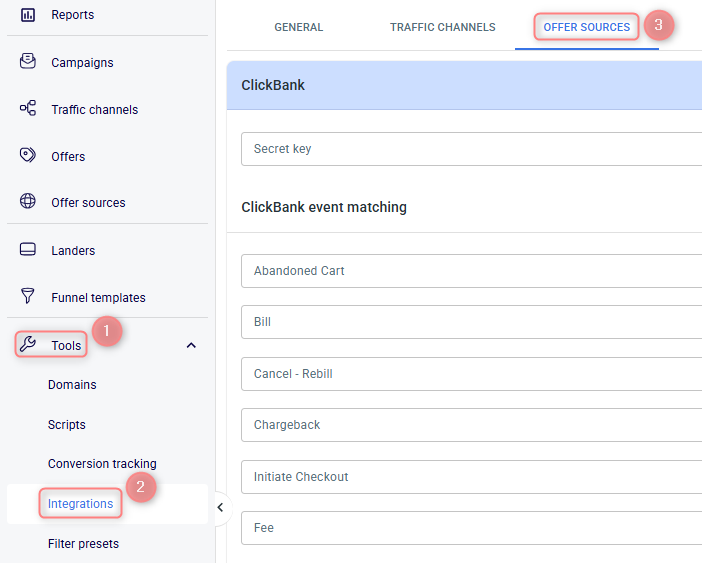Switch to the Traffic Channels tab
Viewport: 702px width, 563px height.
point(443,27)
